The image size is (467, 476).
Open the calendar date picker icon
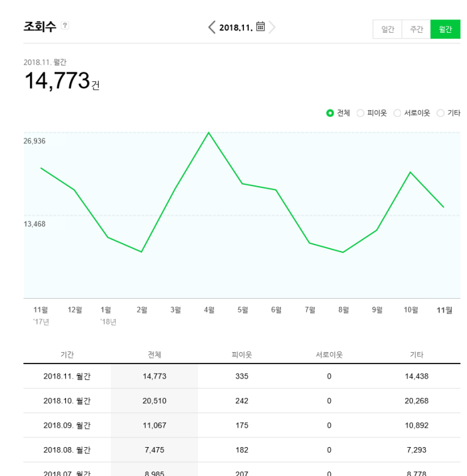(x=260, y=26)
